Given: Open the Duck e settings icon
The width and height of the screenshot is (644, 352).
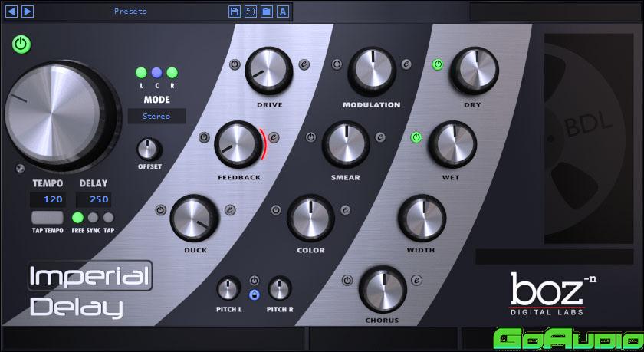Looking at the screenshot, I should click(230, 210).
